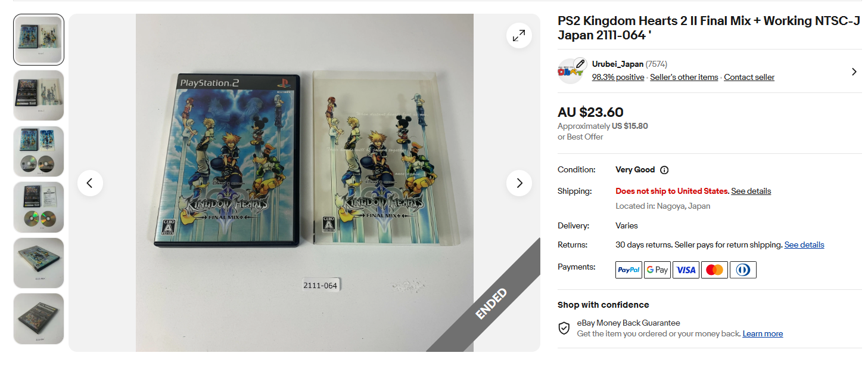Screen dimensions: 868x365
Task: Go to the next product photo
Action: click(x=519, y=183)
